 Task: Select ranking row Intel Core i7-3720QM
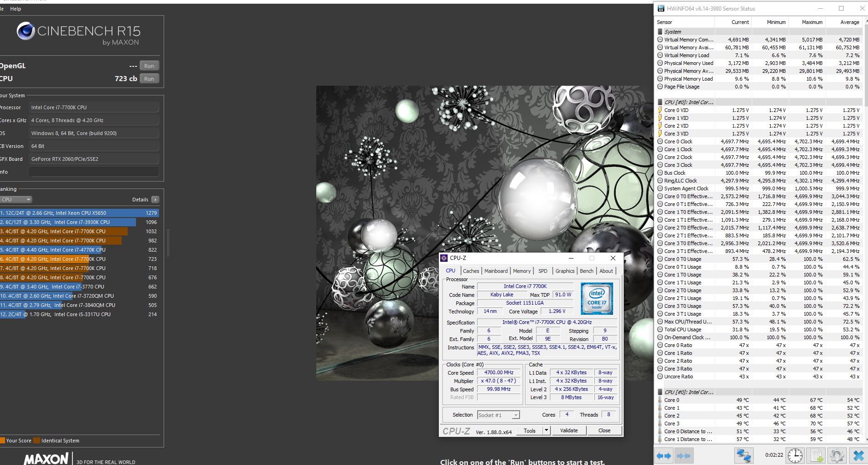click(x=79, y=296)
